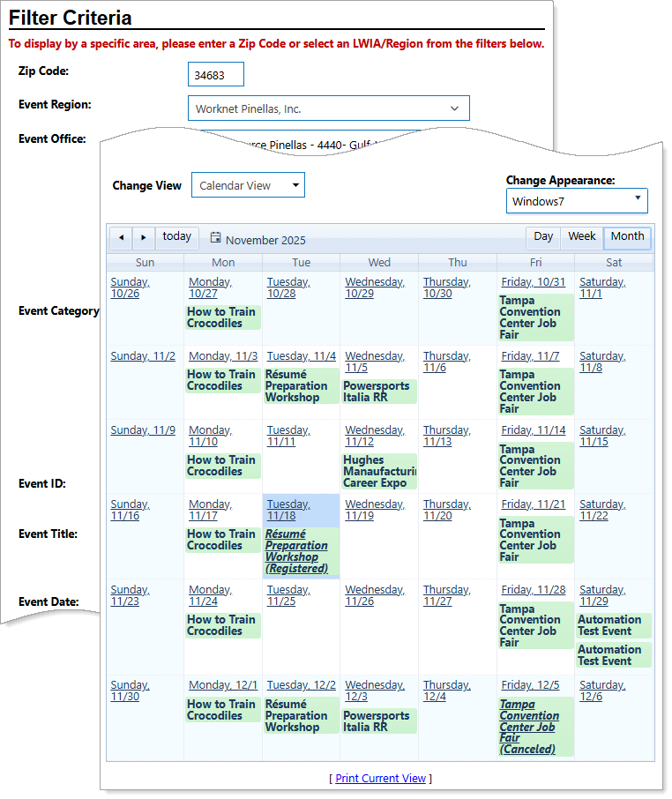Viewport: 672px width, 799px height.
Task: Switch to the Week view tab
Action: [582, 237]
